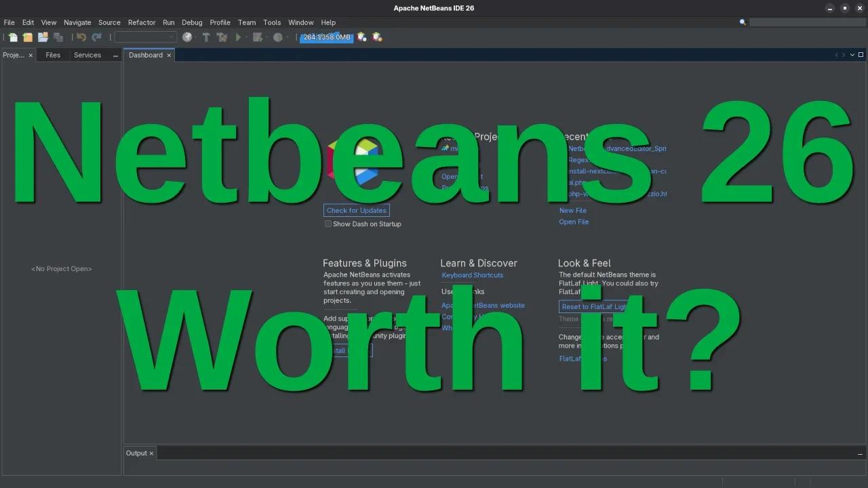
Task: Toggle the Show Dash on Startup checkbox
Action: [328, 224]
